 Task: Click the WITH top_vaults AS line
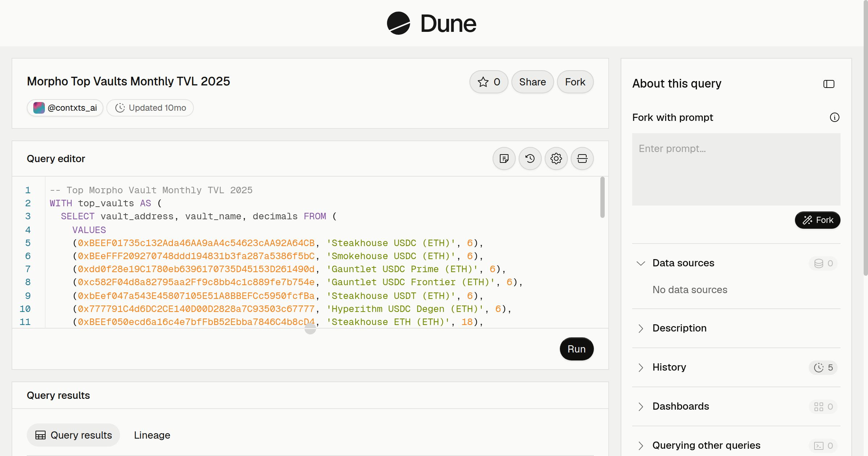tap(106, 203)
